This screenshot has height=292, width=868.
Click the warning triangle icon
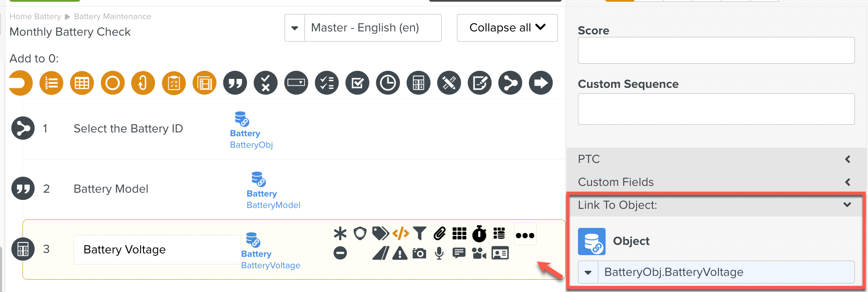(400, 254)
